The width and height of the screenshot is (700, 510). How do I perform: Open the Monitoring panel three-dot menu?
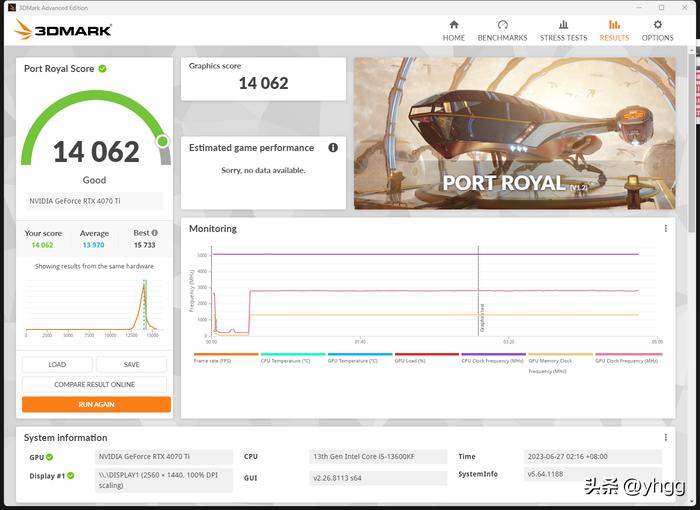point(666,228)
